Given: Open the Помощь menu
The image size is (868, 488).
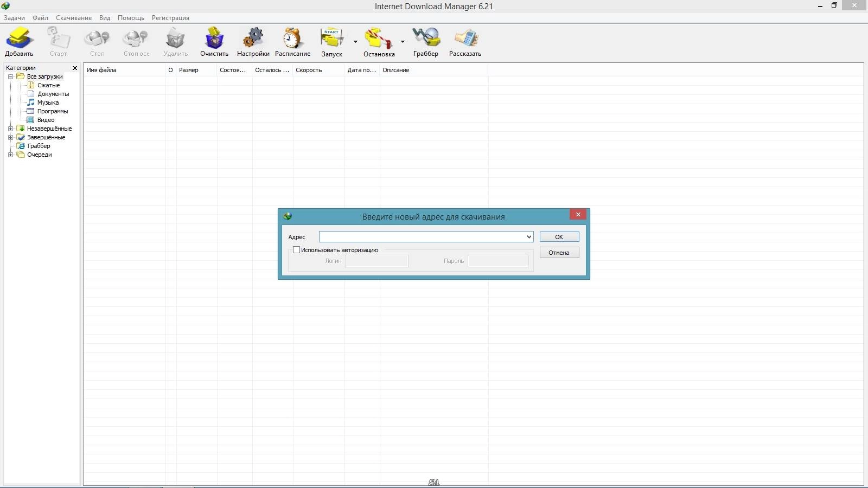Looking at the screenshot, I should tap(131, 18).
